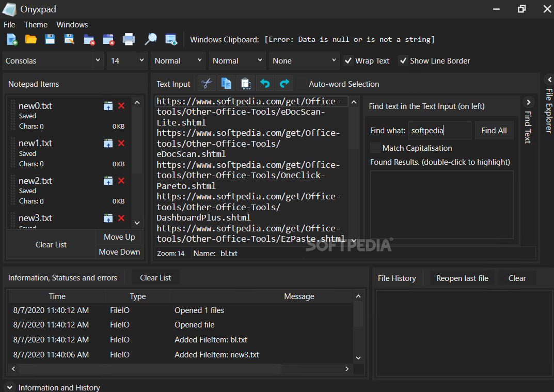Disable the Wrap Text checkbox
554x392 pixels.
[349, 61]
